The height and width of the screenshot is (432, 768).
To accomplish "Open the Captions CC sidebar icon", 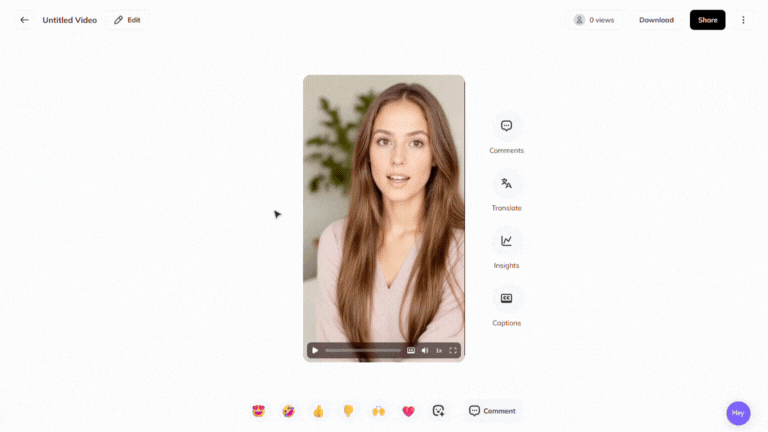I will tap(506, 298).
